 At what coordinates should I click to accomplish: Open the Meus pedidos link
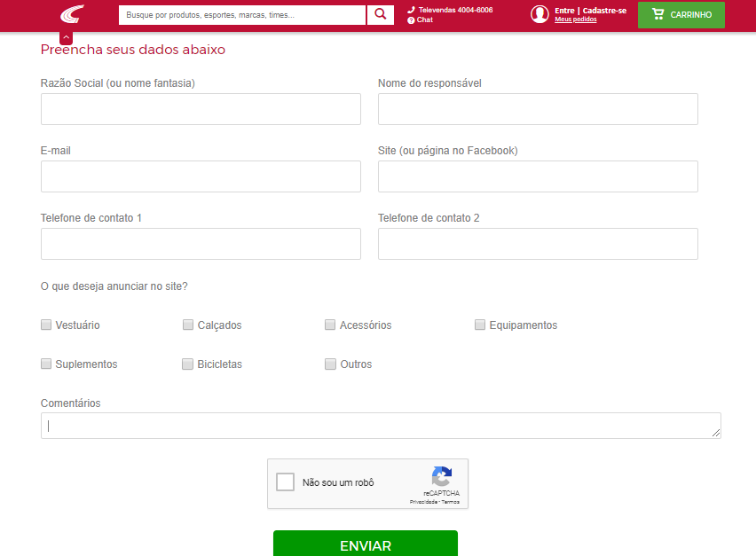coord(575,20)
